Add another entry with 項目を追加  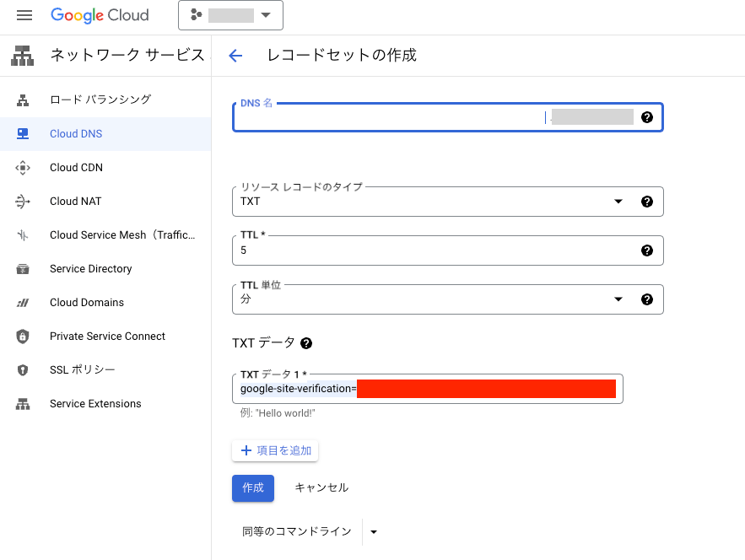[x=275, y=450]
